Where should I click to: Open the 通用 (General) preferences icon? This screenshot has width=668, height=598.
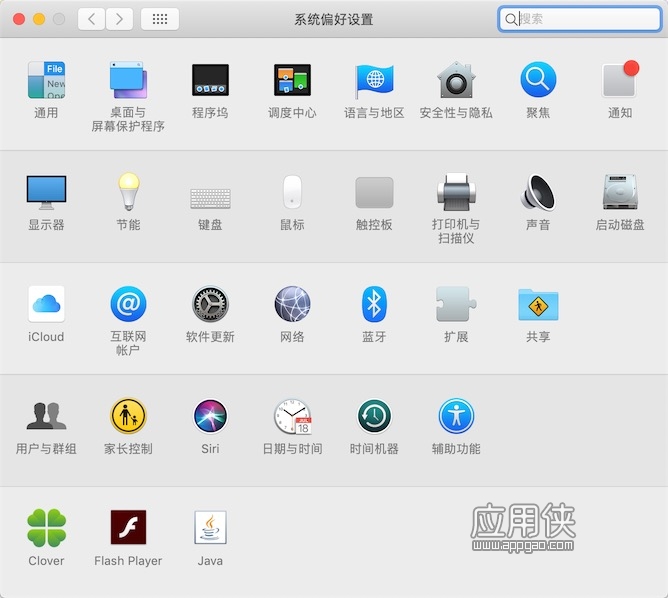[46, 80]
